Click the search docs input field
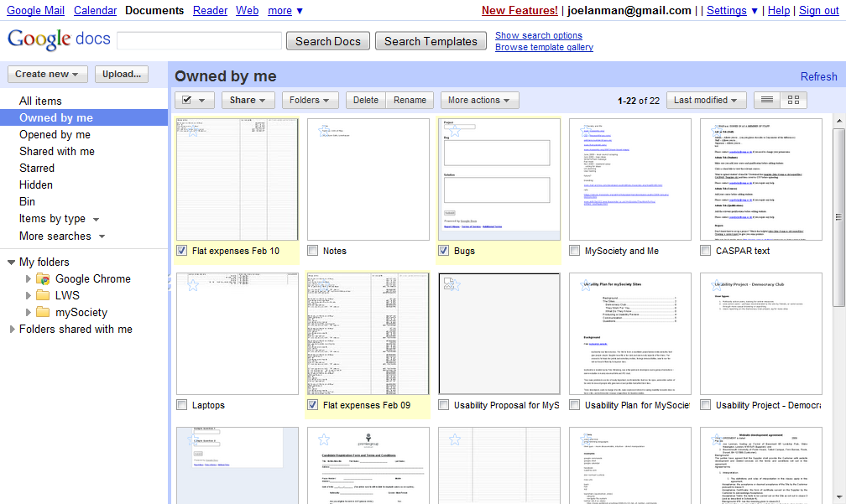 (199, 41)
